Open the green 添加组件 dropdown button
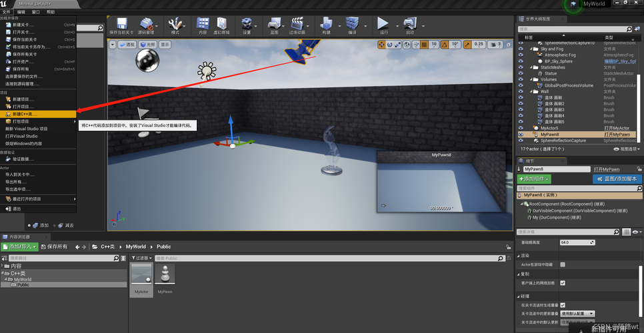The image size is (644, 333). (534, 178)
